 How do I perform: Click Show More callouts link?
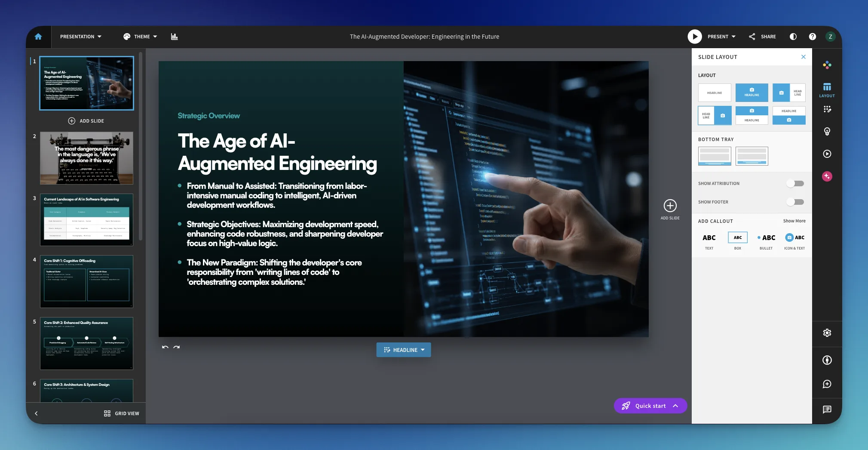pos(794,221)
